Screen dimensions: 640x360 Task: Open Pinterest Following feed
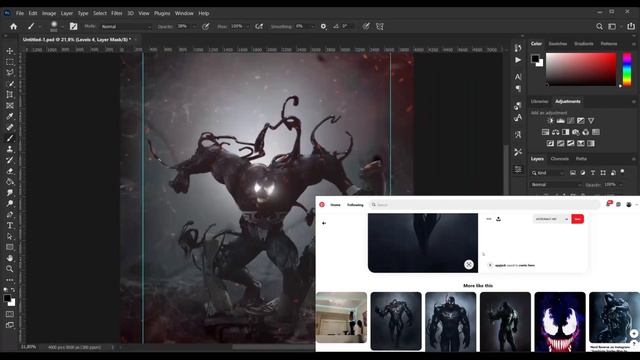coord(355,205)
